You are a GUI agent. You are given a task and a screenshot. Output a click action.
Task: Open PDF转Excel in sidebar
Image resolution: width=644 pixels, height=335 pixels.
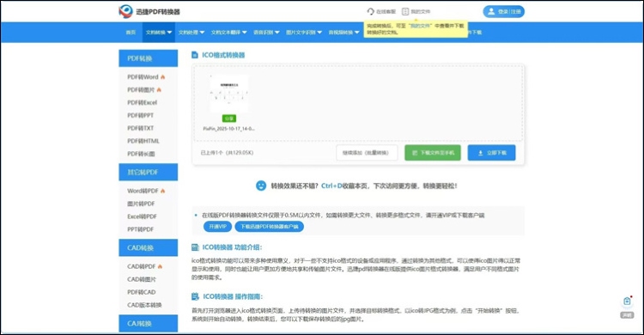(x=142, y=102)
